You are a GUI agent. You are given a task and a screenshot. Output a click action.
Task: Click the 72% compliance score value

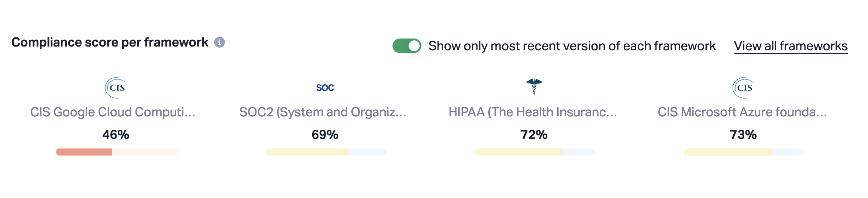click(x=534, y=134)
